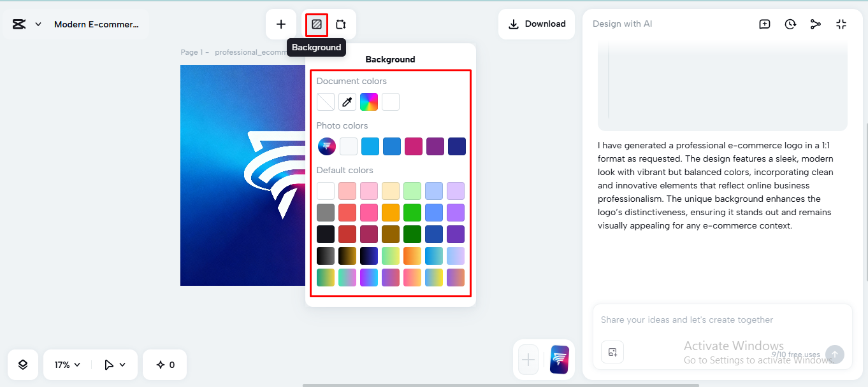
Task: Upload an image in the AI prompt box
Action: [x=612, y=352]
